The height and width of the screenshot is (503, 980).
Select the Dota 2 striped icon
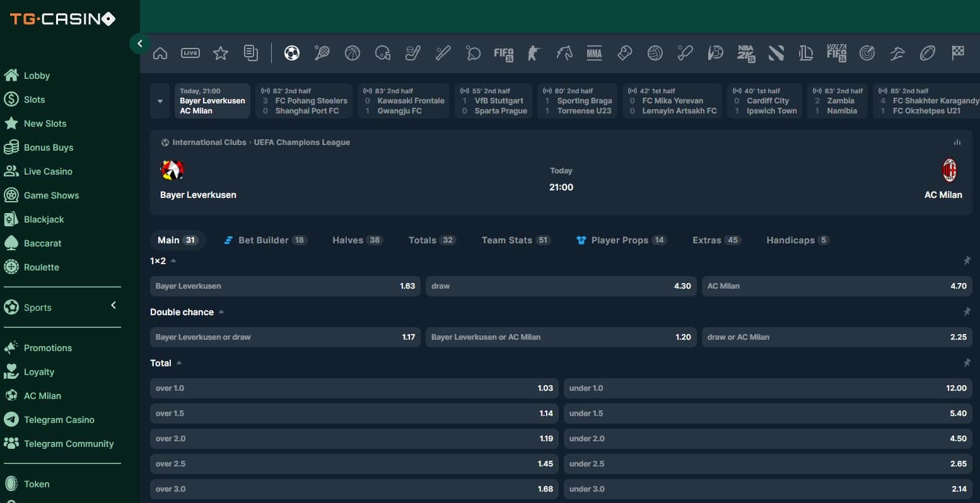776,54
